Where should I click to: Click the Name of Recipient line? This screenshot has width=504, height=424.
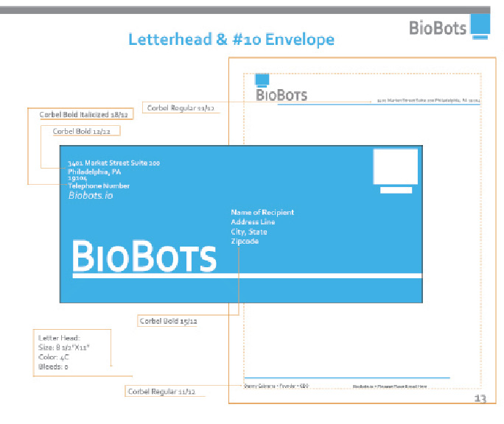[262, 212]
